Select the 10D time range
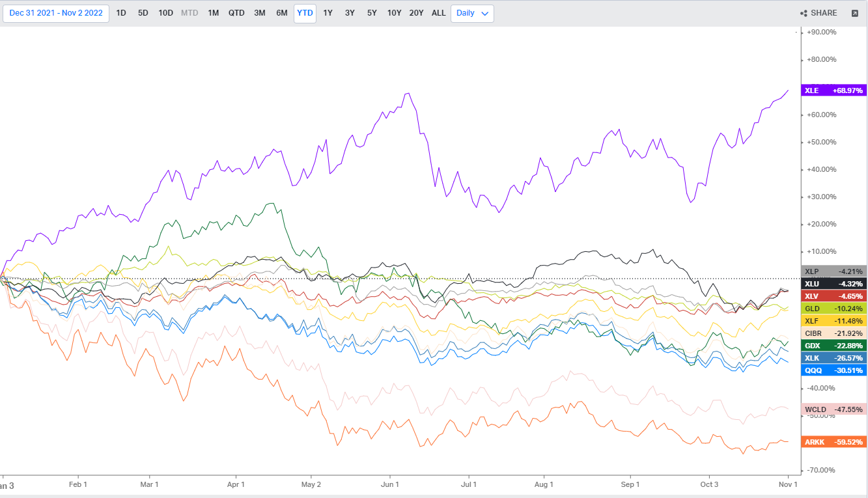868x498 pixels. click(166, 13)
